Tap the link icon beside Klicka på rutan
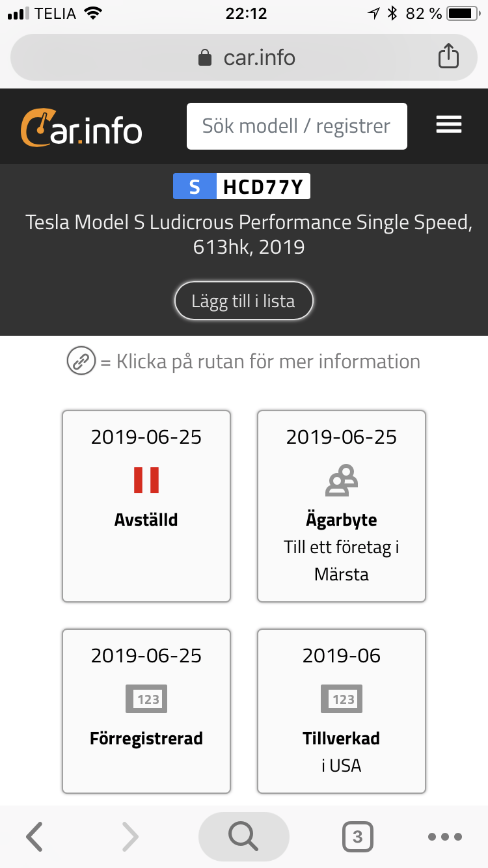This screenshot has height=868, width=488. 81,362
